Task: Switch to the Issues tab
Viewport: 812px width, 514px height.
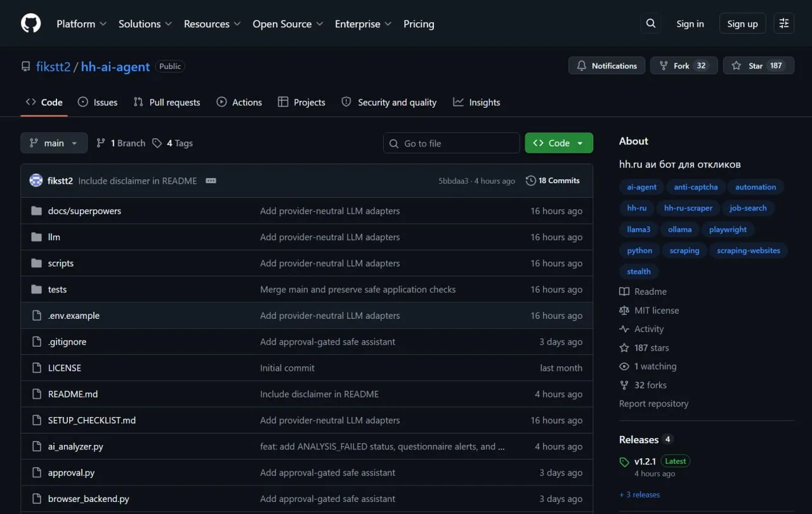Action: coord(98,102)
